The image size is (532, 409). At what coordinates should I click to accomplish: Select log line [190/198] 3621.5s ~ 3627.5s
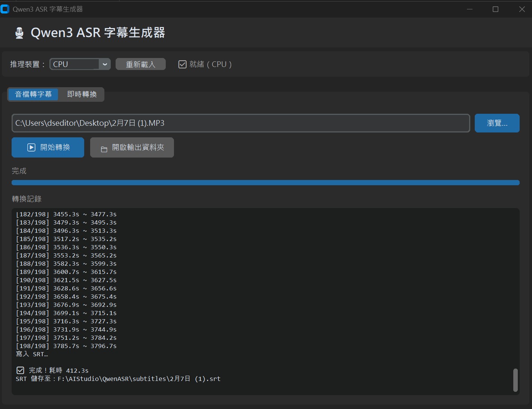[66, 280]
